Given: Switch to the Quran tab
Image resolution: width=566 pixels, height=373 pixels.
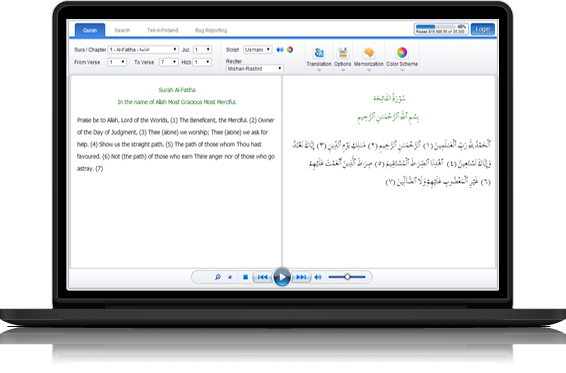Looking at the screenshot, I should [90, 30].
